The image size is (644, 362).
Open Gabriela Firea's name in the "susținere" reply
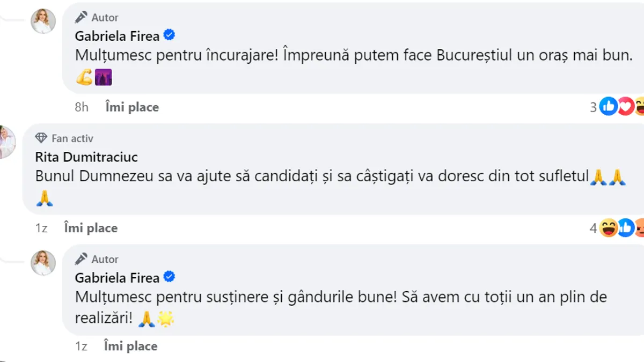click(118, 277)
